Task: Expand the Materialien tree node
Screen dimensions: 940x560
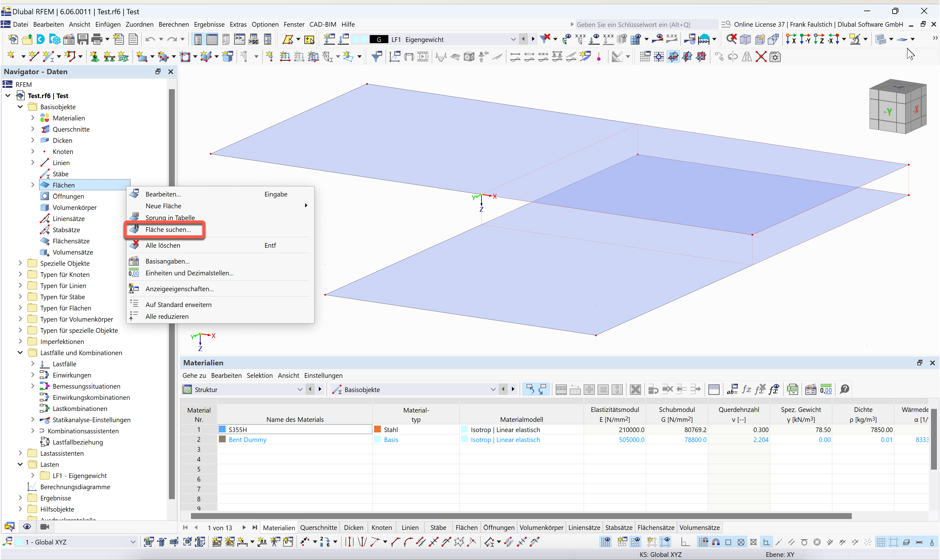Action: click(33, 118)
